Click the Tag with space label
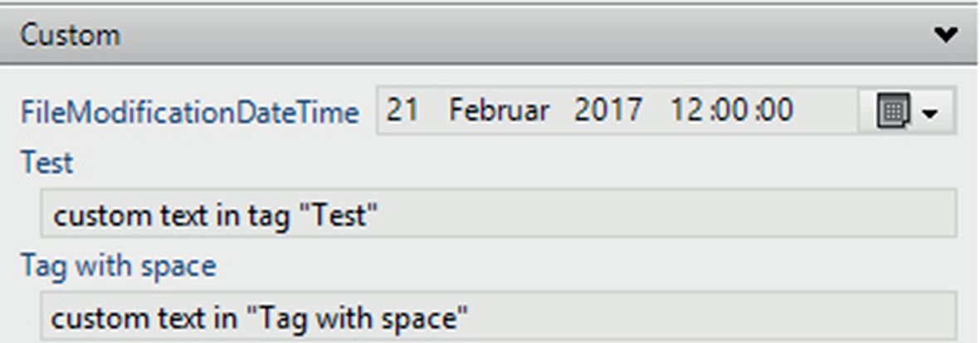Viewport: 980px width, 343px height. point(118,266)
